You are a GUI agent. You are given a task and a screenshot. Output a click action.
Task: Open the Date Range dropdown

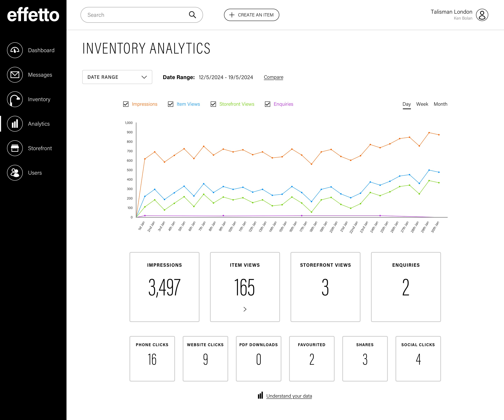(117, 77)
